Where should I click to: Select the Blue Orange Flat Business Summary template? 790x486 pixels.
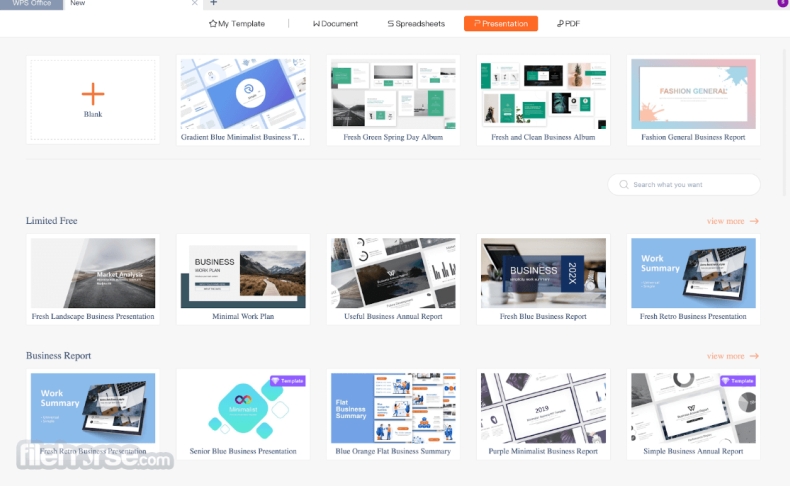click(x=393, y=408)
